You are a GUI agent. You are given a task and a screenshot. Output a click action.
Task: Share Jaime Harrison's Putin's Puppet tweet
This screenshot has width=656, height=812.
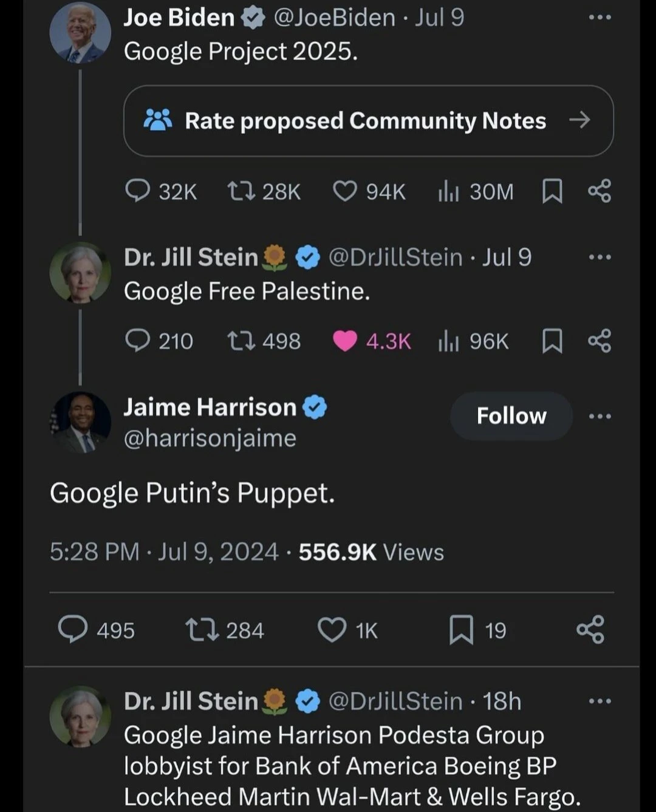point(590,630)
